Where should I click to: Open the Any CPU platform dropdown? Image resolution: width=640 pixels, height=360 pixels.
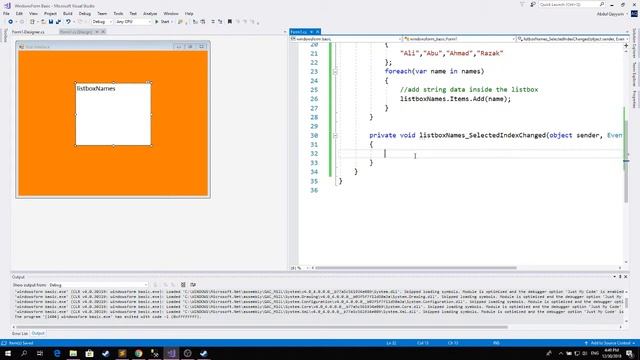[x=133, y=22]
